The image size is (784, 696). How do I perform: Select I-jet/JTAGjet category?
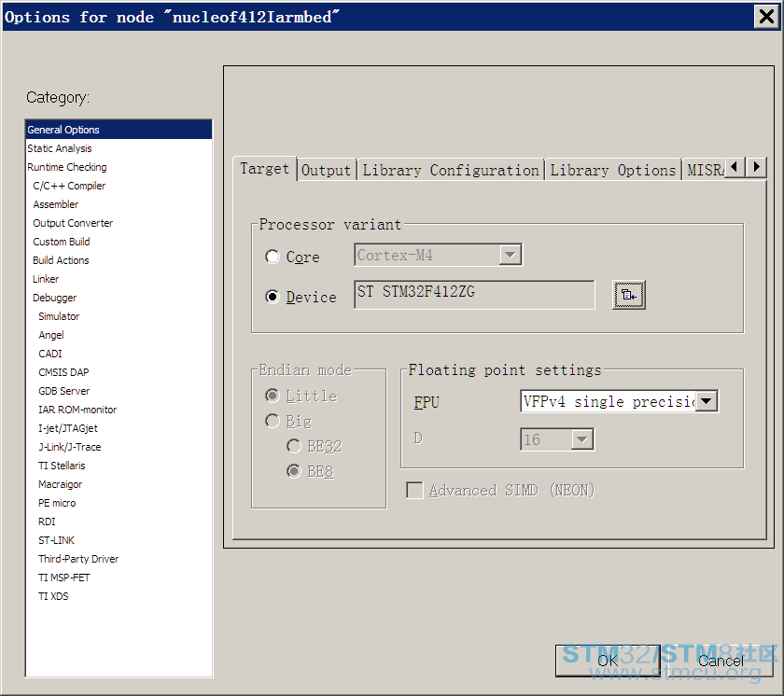coord(119,428)
